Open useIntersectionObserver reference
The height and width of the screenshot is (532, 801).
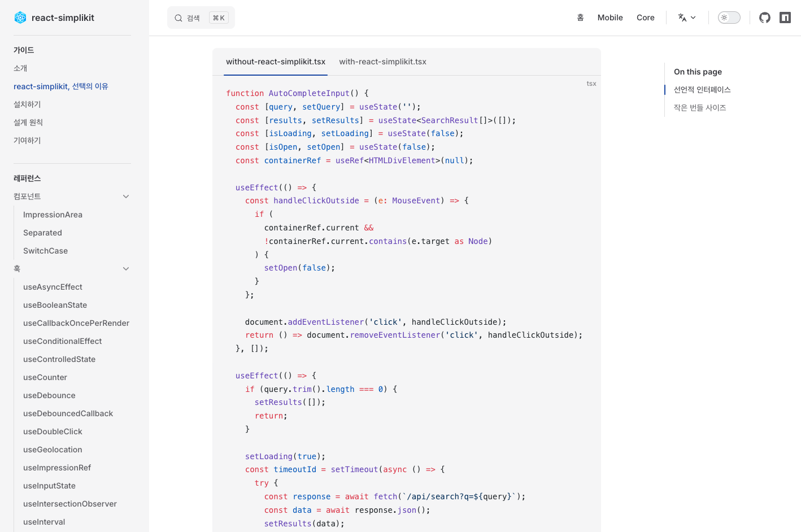tap(70, 504)
